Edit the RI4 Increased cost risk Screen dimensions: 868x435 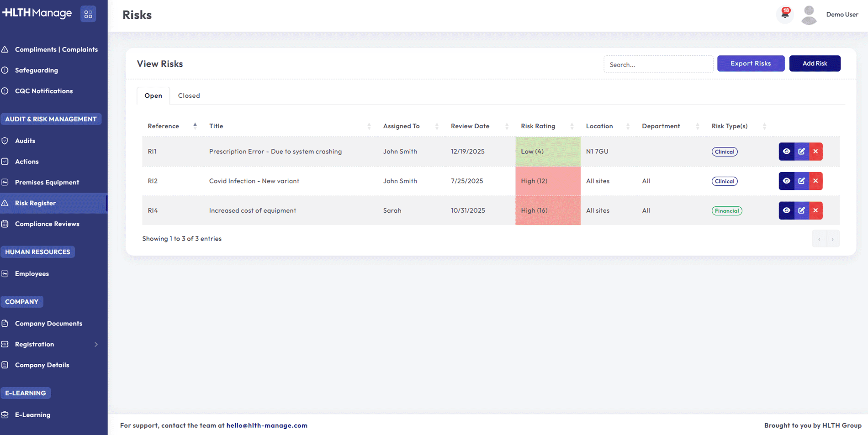pyautogui.click(x=801, y=210)
